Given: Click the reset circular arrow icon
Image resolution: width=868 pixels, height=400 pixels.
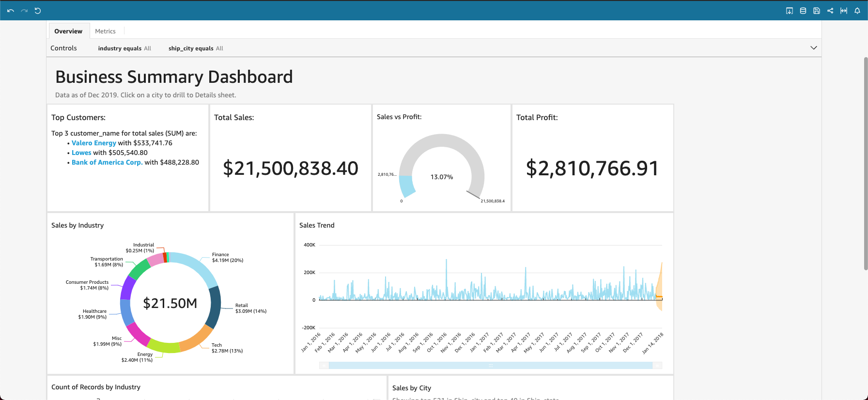Looking at the screenshot, I should (x=38, y=11).
